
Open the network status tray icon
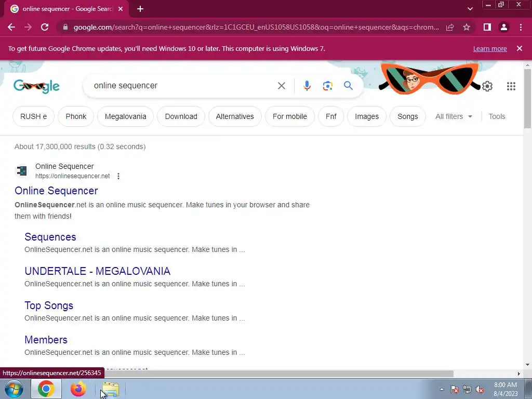click(x=467, y=390)
